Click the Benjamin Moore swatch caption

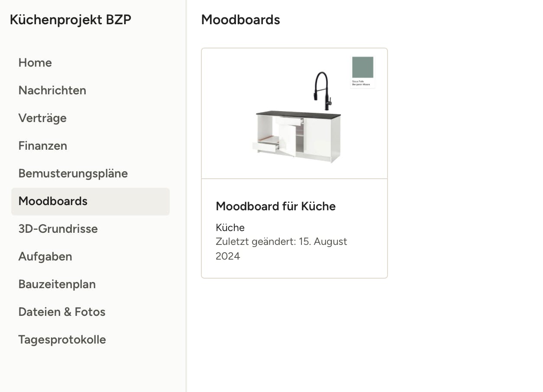pos(361,84)
